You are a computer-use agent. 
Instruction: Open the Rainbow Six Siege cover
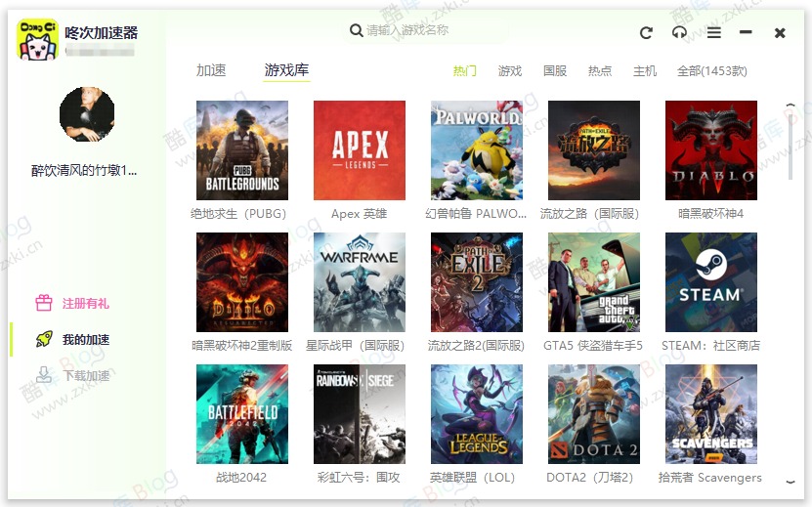[x=360, y=414]
